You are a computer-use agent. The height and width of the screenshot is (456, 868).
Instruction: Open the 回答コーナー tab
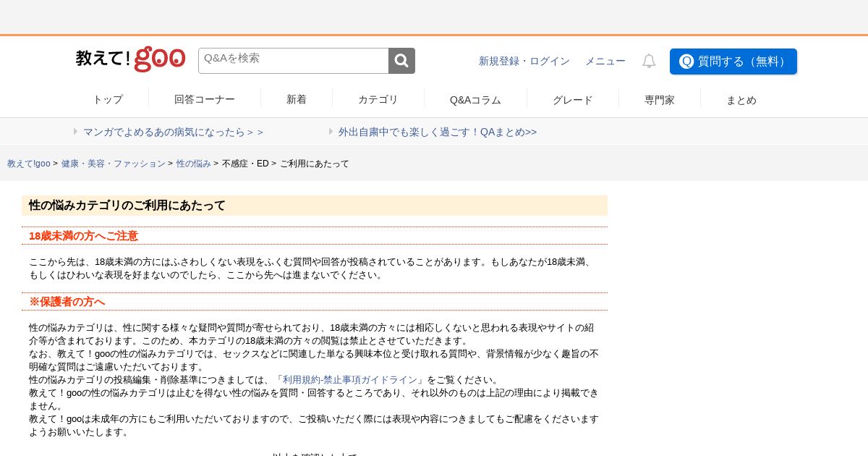[x=205, y=100]
